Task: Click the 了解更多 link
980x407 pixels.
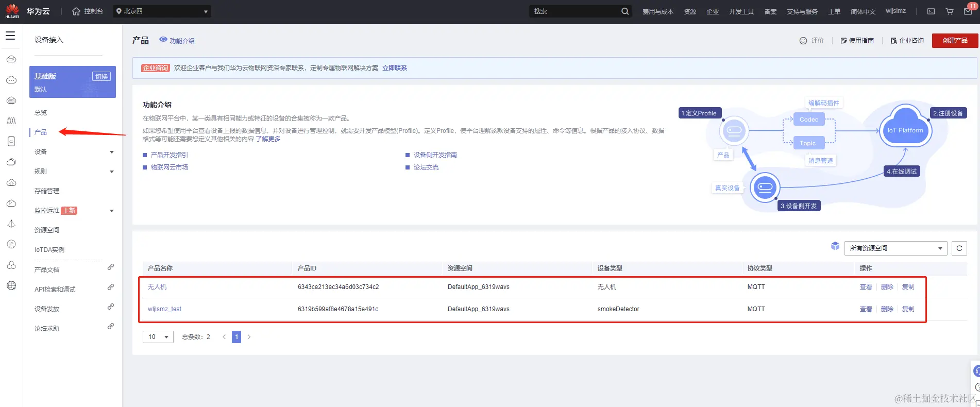Action: pyautogui.click(x=268, y=139)
